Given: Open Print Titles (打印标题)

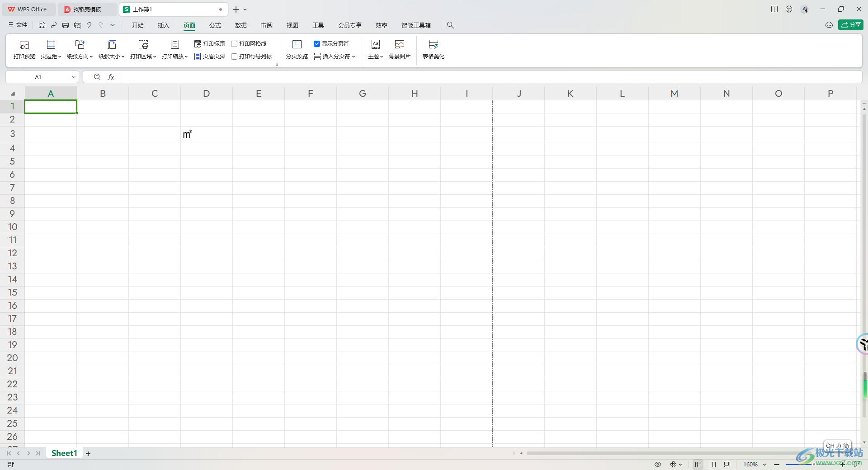Looking at the screenshot, I should tap(209, 44).
